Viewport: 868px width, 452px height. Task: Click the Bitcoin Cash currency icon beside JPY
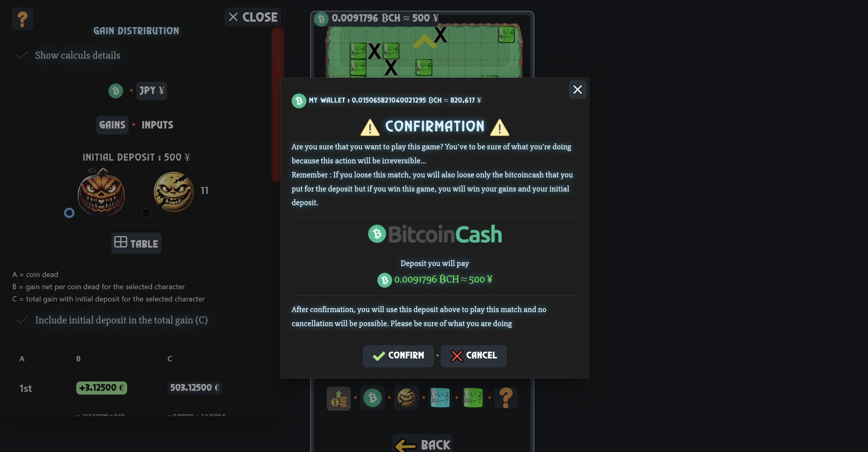[x=116, y=91]
